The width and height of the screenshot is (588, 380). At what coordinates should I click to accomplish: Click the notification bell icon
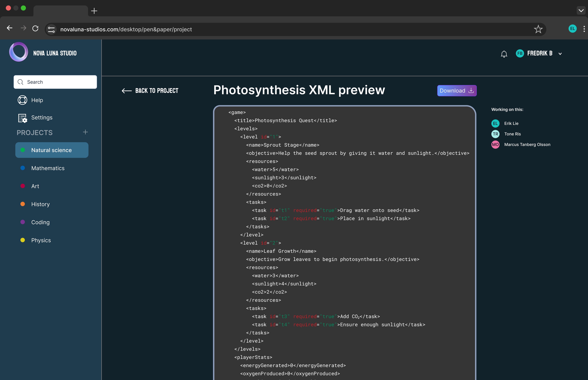pos(504,54)
